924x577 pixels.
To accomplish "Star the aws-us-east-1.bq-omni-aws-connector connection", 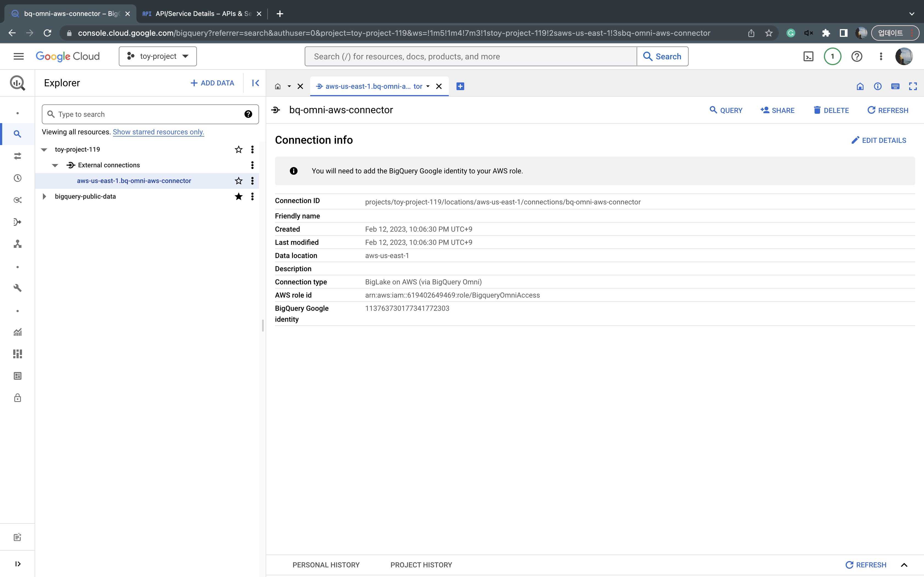I will 239,181.
